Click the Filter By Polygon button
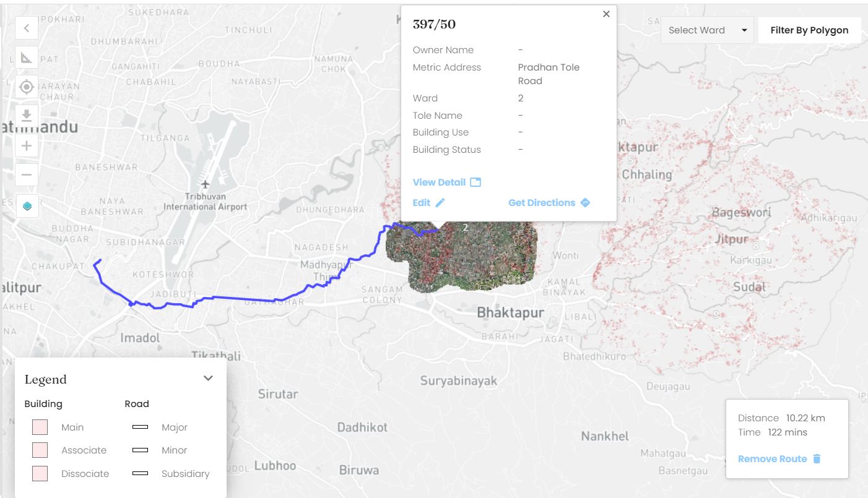Viewport: 868px width, 498px height. 809,30
